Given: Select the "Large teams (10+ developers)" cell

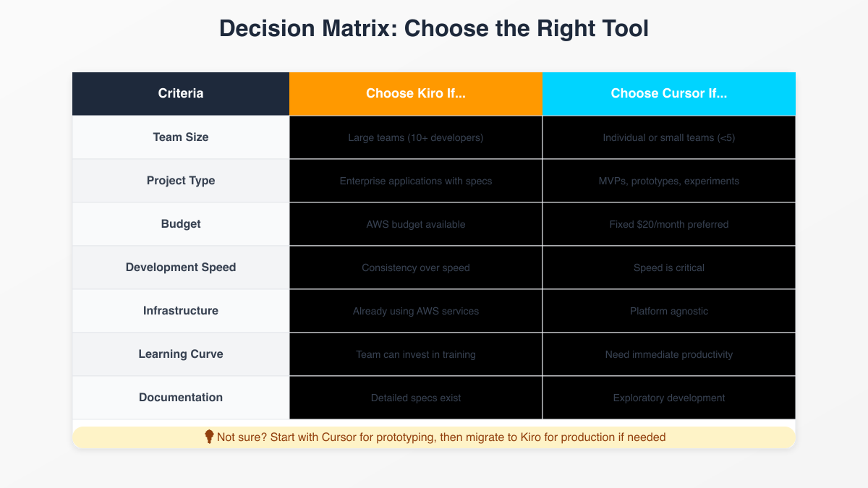Looking at the screenshot, I should pyautogui.click(x=416, y=137).
